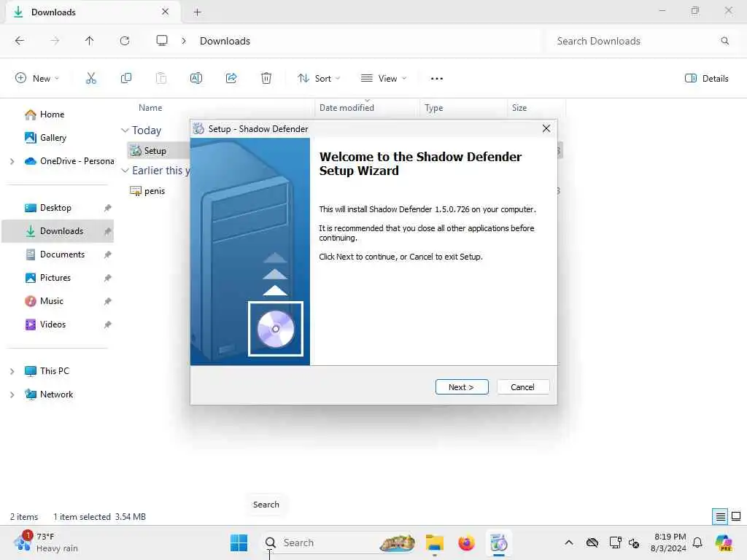
Task: Close the Downloads tab
Action: (166, 12)
